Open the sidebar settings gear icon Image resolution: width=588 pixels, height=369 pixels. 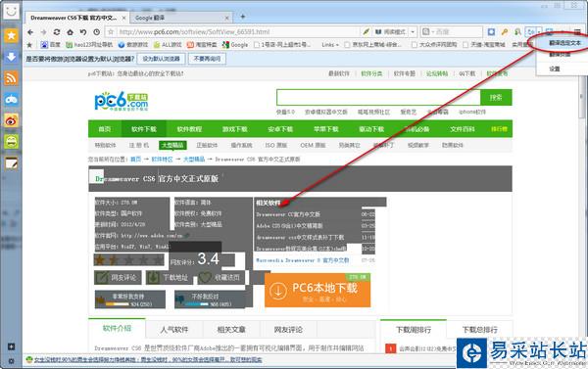pyautogui.click(x=11, y=361)
